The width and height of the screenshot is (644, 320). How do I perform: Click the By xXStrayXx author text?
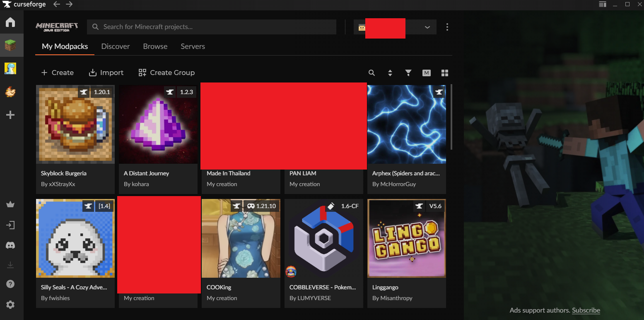(58, 184)
